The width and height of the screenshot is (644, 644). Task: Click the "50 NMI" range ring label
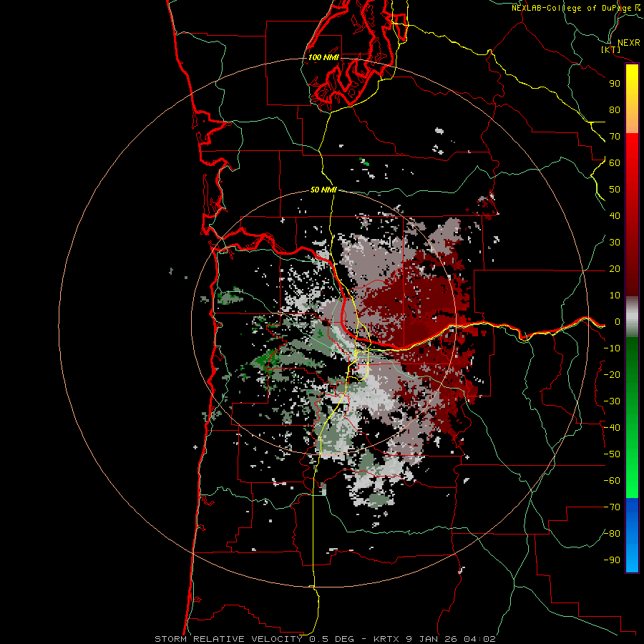[x=323, y=190]
